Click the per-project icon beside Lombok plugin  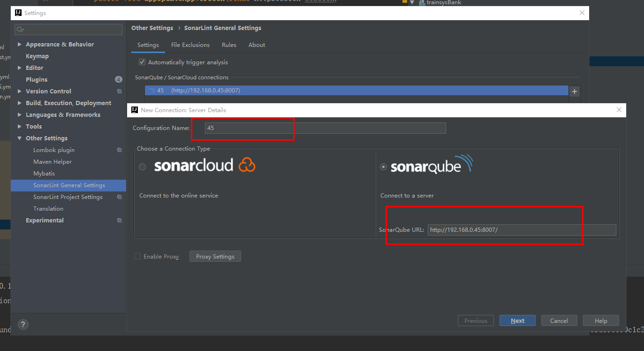119,150
